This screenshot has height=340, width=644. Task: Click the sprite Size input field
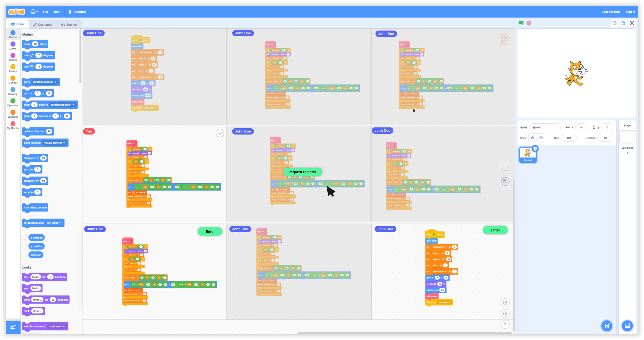pos(569,138)
